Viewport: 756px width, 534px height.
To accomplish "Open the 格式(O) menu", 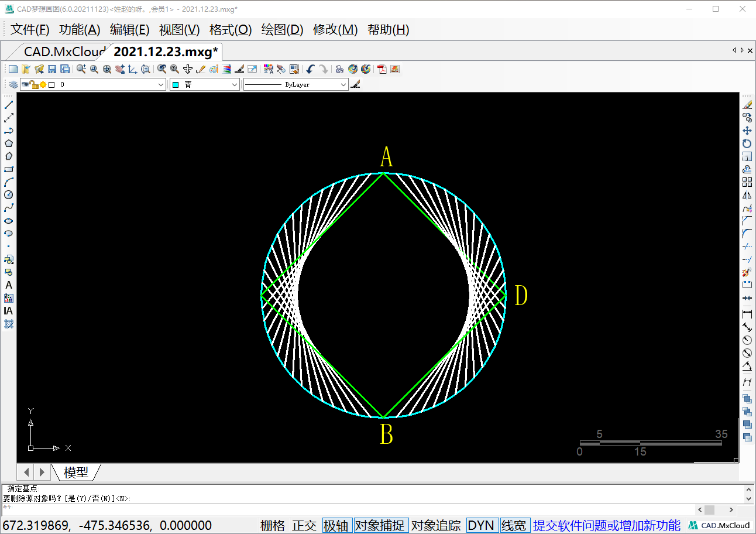I will (x=231, y=30).
